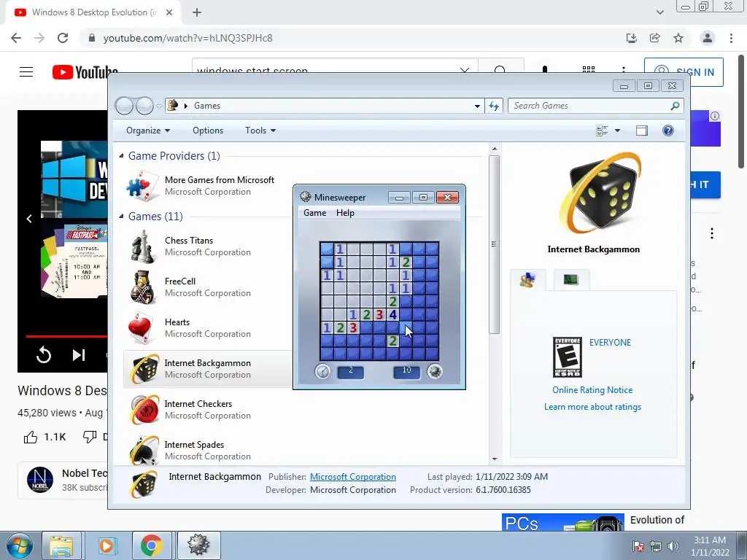747x560 pixels.
Task: Open the Organize dropdown menu
Action: click(x=147, y=131)
